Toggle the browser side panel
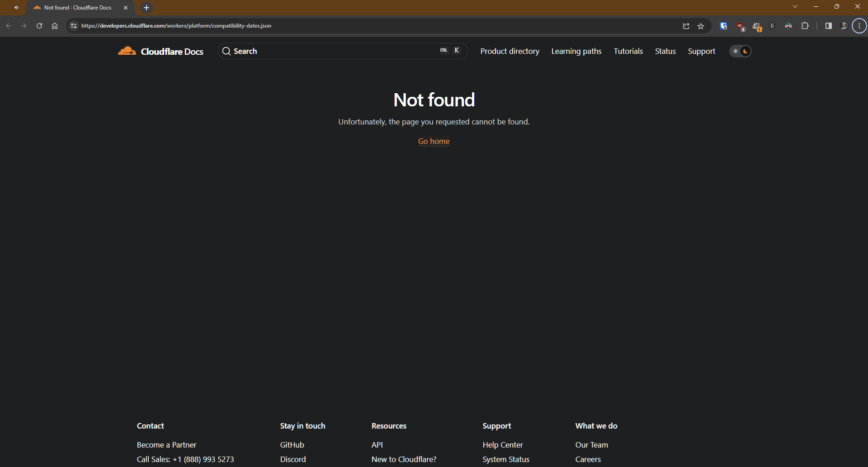 [x=828, y=26]
